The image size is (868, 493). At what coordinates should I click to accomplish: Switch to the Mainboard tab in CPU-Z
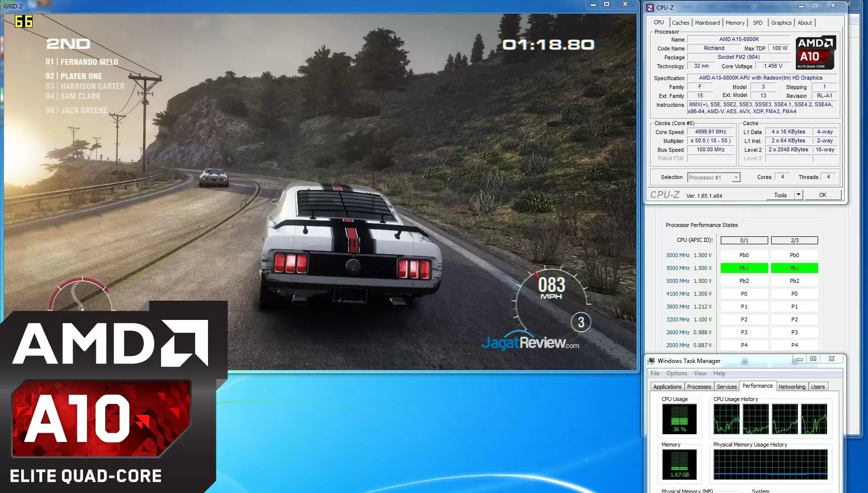[707, 23]
